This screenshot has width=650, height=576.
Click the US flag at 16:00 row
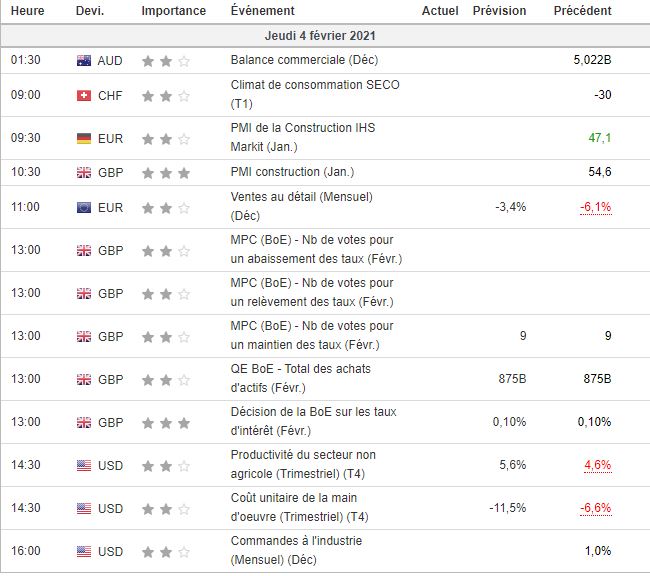(84, 551)
